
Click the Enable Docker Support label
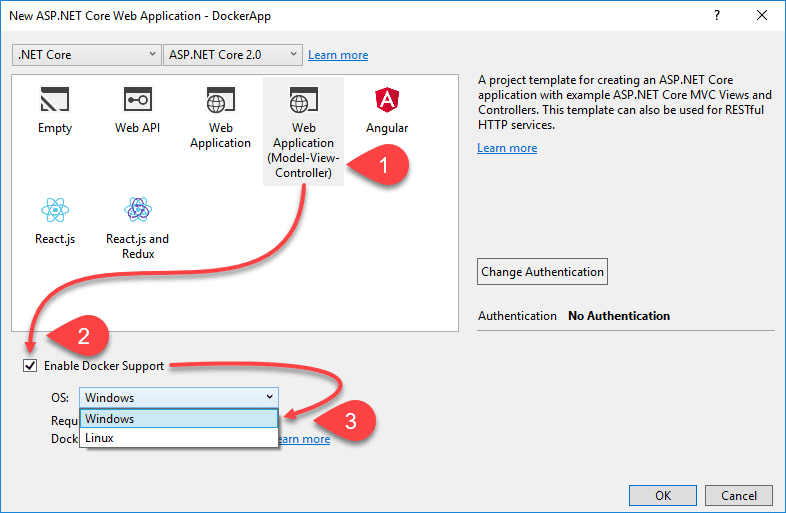[x=104, y=366]
